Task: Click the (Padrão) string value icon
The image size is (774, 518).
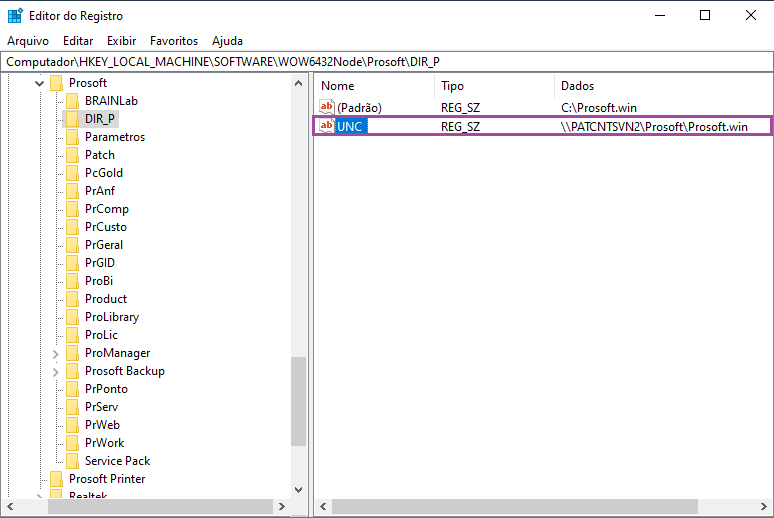Action: pos(327,107)
